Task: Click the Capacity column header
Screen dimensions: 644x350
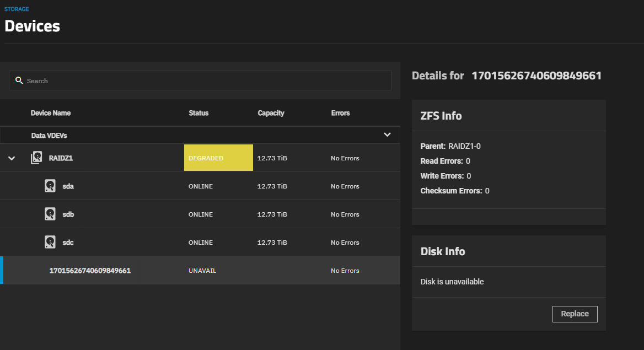Action: tap(271, 113)
